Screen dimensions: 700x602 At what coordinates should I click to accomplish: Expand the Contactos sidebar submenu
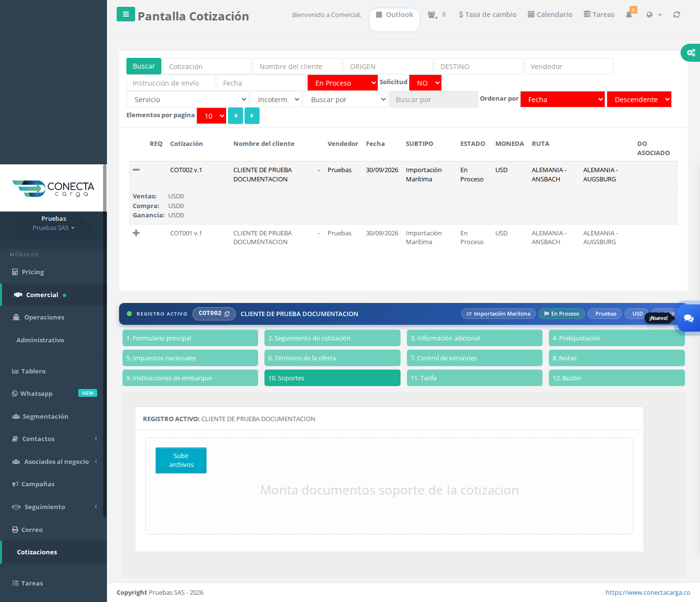click(53, 439)
